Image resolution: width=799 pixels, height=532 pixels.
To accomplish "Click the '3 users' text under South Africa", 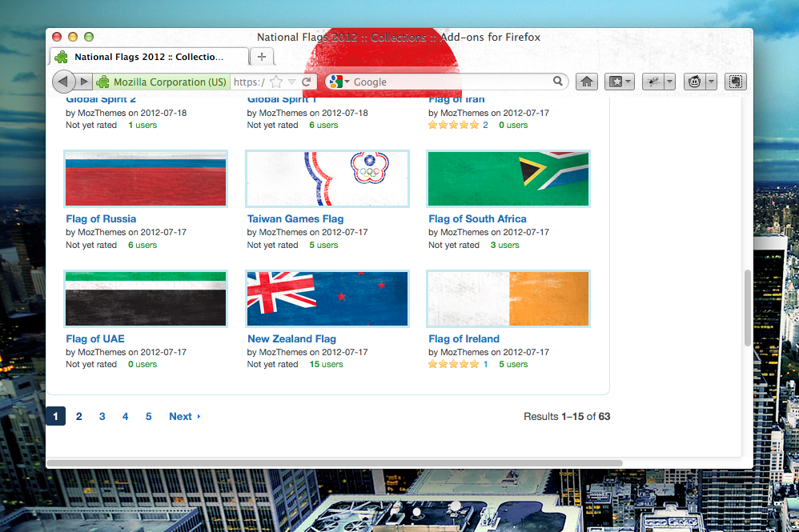I will [505, 246].
